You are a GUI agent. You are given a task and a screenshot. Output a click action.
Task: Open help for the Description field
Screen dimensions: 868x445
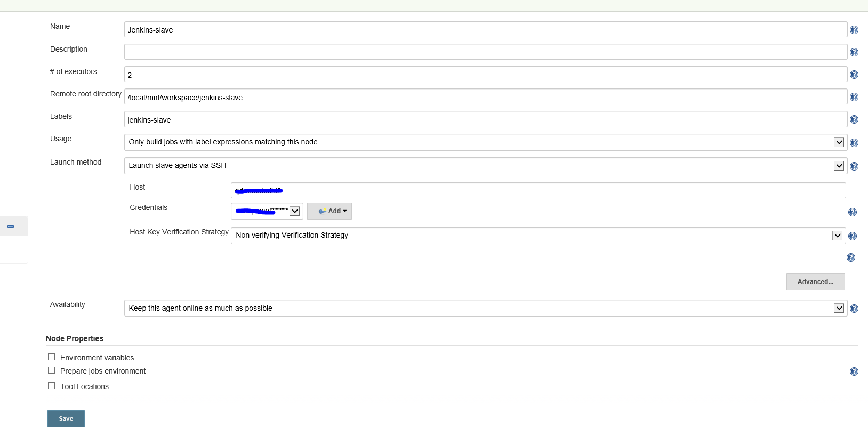(854, 52)
